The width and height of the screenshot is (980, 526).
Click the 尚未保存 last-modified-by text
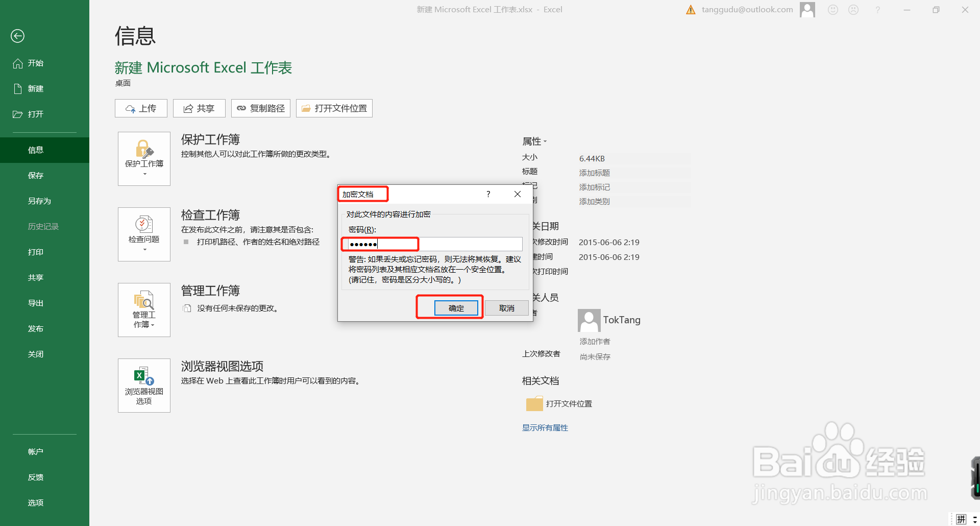point(595,357)
